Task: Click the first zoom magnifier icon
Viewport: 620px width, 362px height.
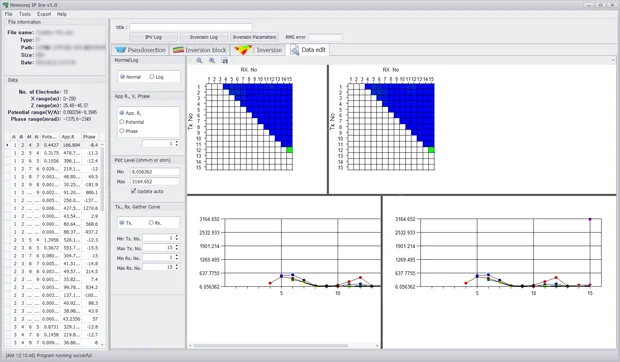Action: point(199,60)
